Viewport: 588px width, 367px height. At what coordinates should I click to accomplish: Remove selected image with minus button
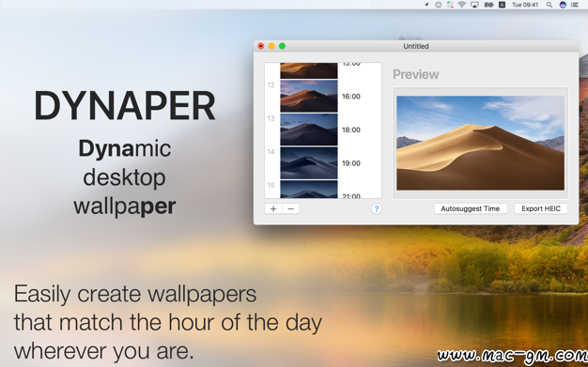coord(291,208)
